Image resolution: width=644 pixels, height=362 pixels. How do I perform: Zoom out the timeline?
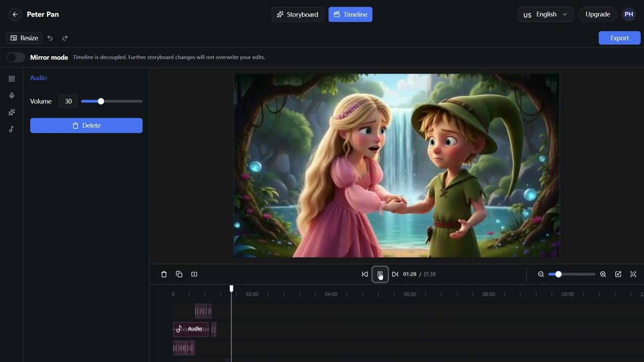[x=541, y=274]
